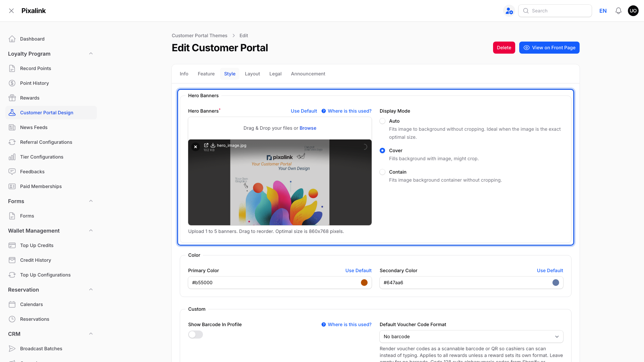Click the Customer Portal Themes breadcrumb
The width and height of the screenshot is (644, 362).
tap(200, 36)
